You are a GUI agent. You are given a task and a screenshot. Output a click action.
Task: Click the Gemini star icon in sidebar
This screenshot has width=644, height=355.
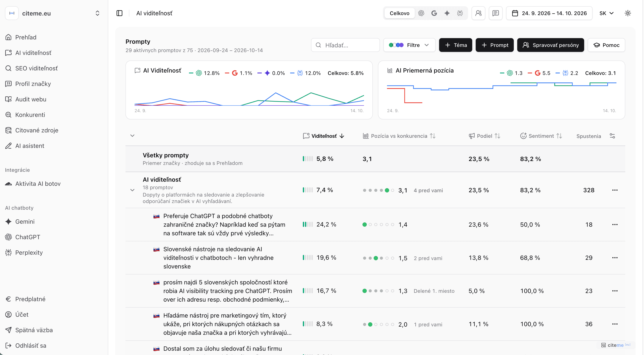(8, 222)
